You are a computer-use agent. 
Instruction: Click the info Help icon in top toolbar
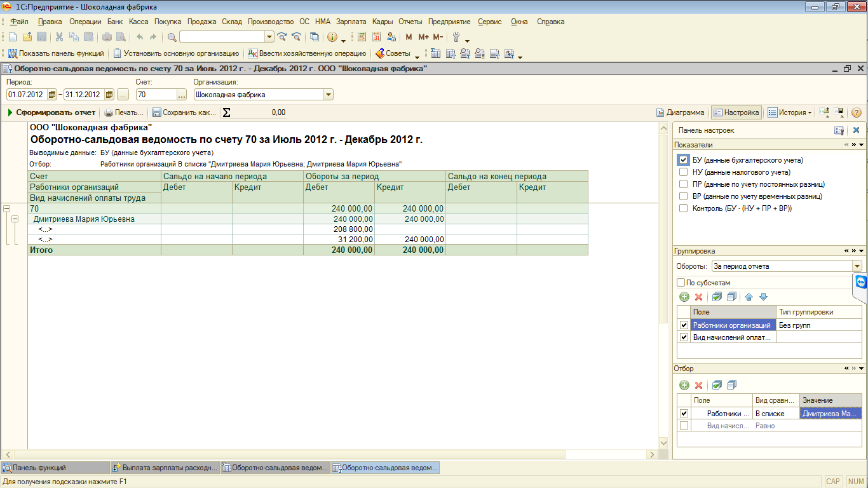[x=332, y=37]
